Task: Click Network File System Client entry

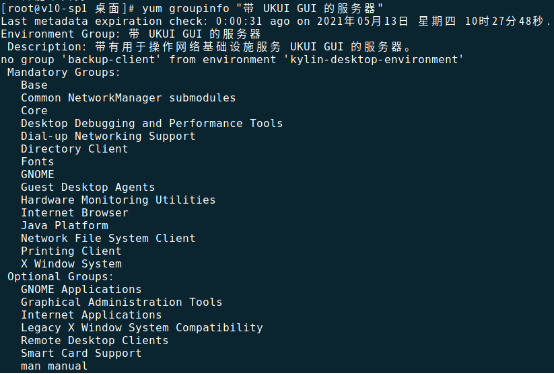Action: 108,238
